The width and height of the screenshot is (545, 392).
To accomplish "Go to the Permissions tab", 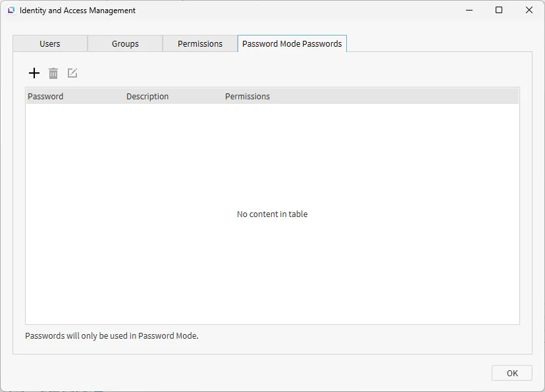I will 200,44.
